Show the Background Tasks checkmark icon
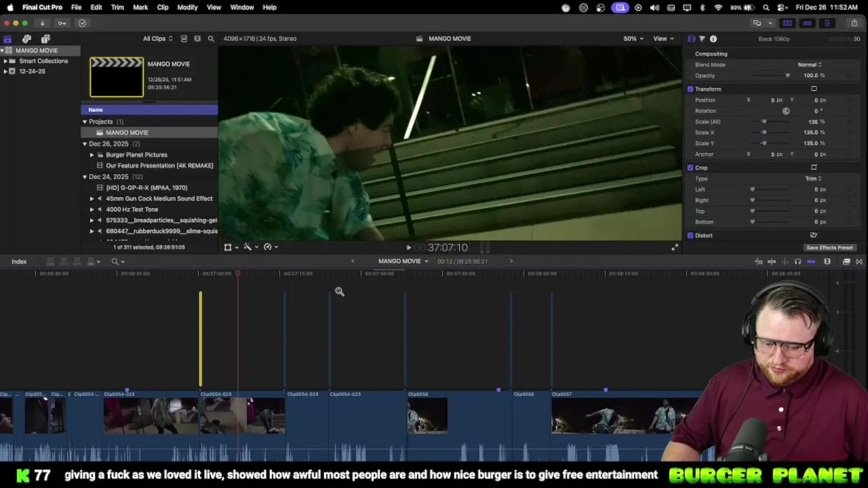The width and height of the screenshot is (868, 488). (82, 23)
